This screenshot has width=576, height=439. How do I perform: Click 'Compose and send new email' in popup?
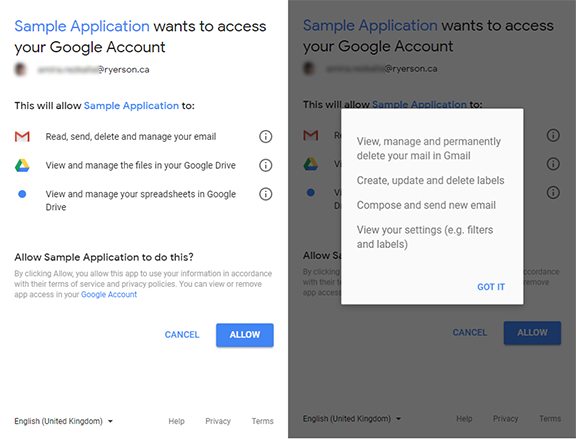pyautogui.click(x=426, y=205)
